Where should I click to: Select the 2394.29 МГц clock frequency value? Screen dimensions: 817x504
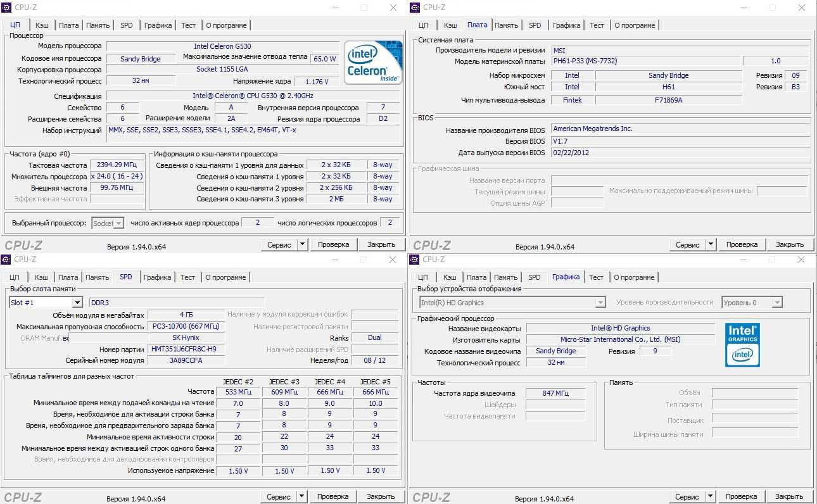tap(117, 165)
